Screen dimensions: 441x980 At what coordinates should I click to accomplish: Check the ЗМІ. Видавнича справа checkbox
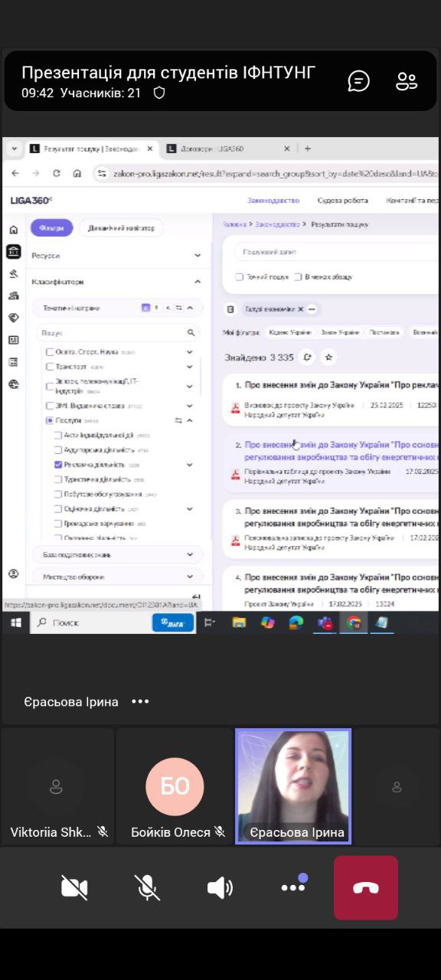coord(50,406)
